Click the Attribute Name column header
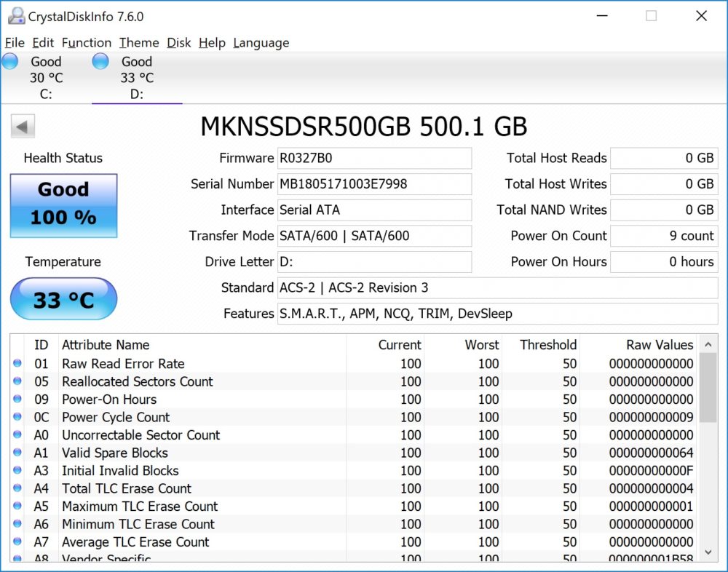The height and width of the screenshot is (572, 728). [x=202, y=344]
